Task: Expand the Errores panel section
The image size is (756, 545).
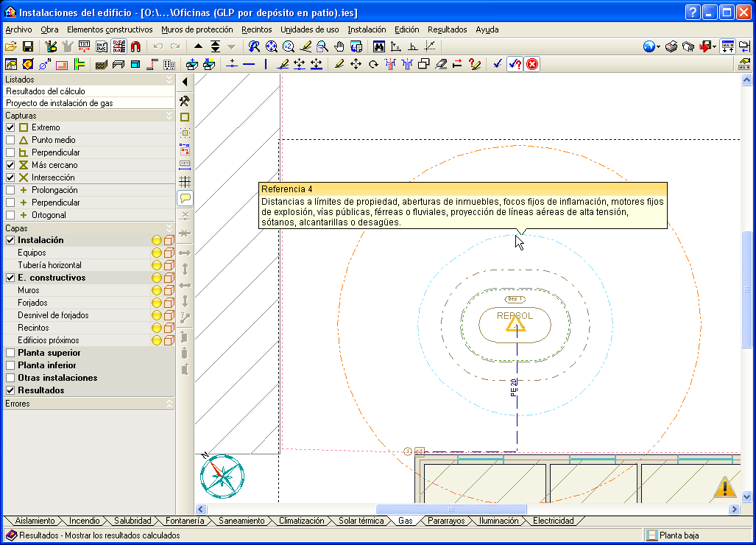Action: (x=169, y=404)
